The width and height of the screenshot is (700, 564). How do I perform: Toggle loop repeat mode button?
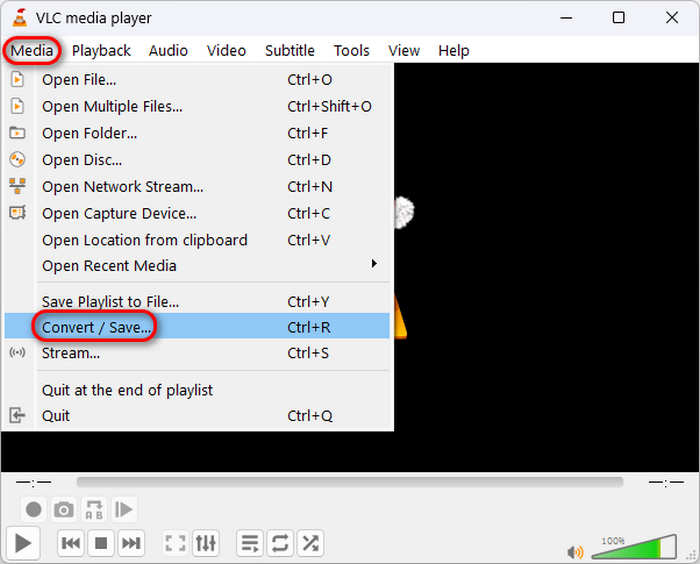point(280,543)
